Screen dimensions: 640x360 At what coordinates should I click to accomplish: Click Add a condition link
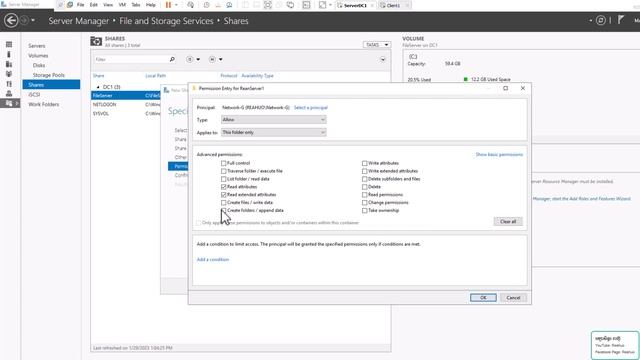(213, 259)
